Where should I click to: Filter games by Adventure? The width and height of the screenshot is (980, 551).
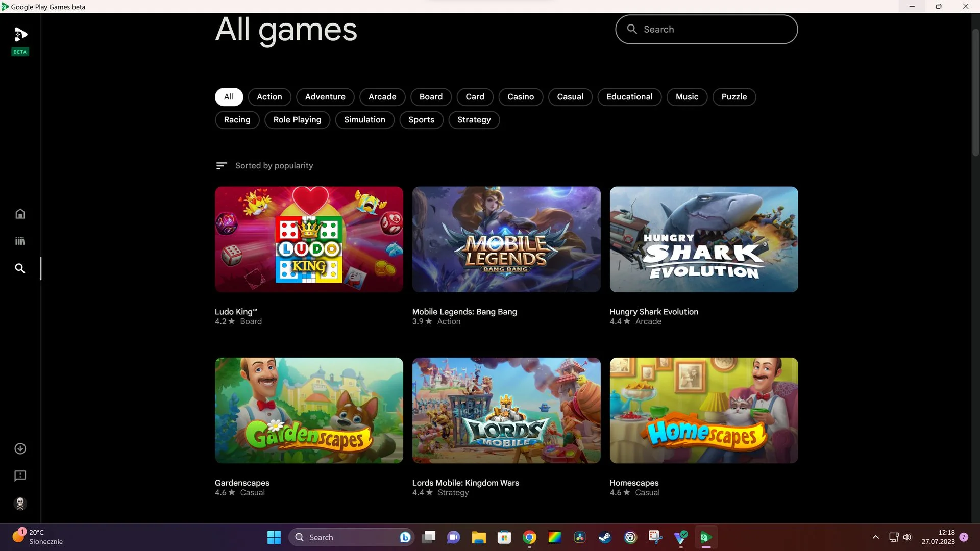pos(325,97)
